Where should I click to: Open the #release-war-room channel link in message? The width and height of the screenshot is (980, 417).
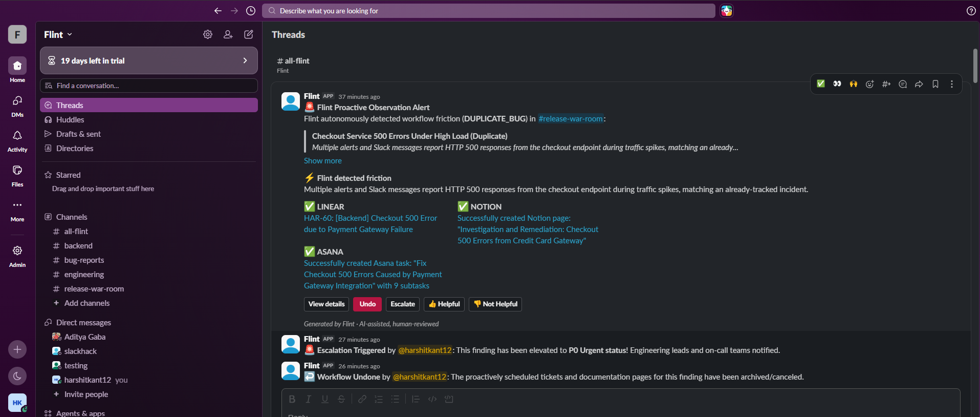(x=571, y=118)
